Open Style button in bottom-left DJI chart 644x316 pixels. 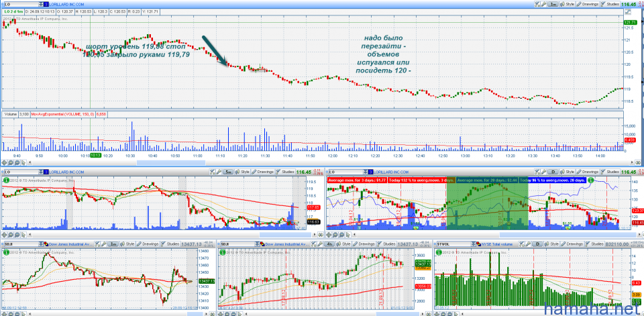click(x=128, y=244)
